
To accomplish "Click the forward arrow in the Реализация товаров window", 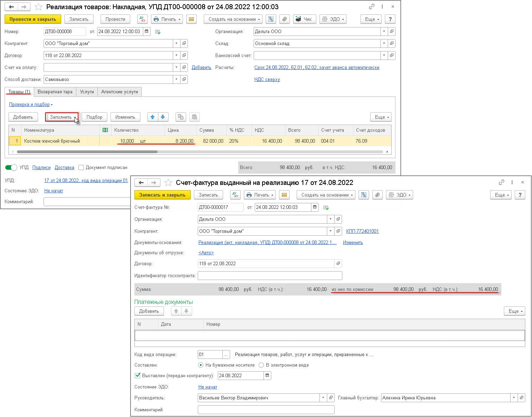I will point(24,7).
